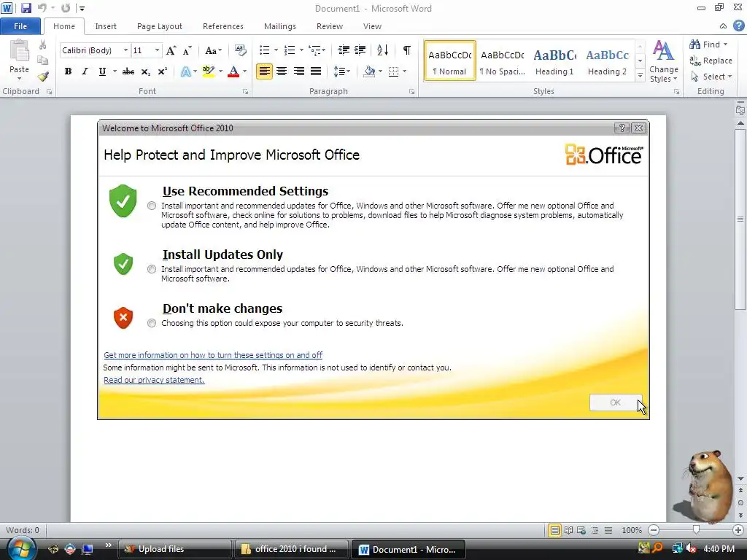Image resolution: width=747 pixels, height=560 pixels.
Task: Select Use Recommended Settings radio button
Action: point(152,206)
